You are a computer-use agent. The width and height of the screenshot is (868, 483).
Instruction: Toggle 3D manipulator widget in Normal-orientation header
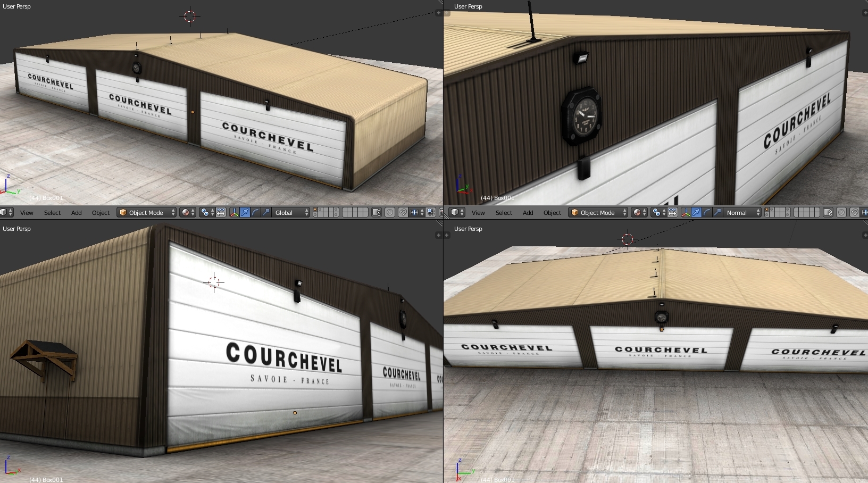click(686, 212)
